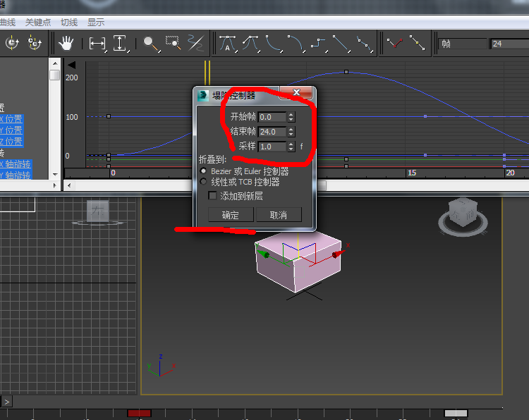Click the pink box object in viewport
Image resolution: width=529 pixels, height=420 pixels.
pos(298,261)
